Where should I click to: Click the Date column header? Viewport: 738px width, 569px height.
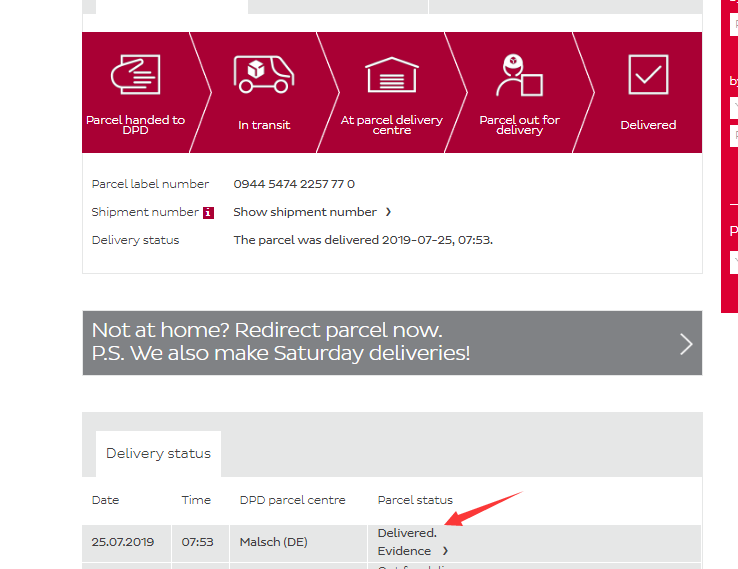point(105,500)
